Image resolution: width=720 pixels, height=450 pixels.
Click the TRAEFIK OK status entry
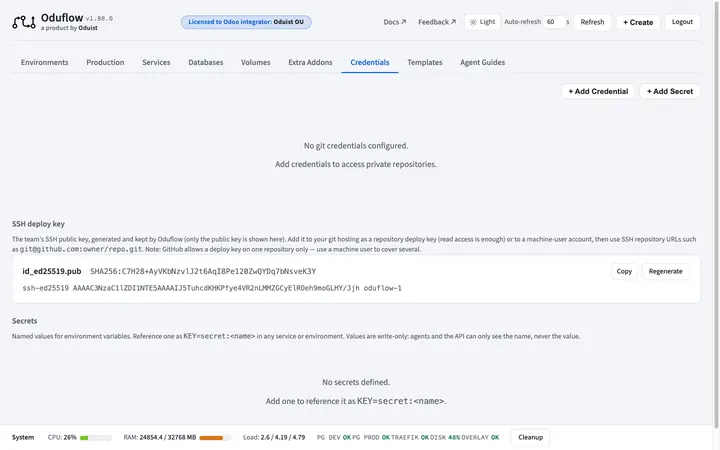[410, 437]
